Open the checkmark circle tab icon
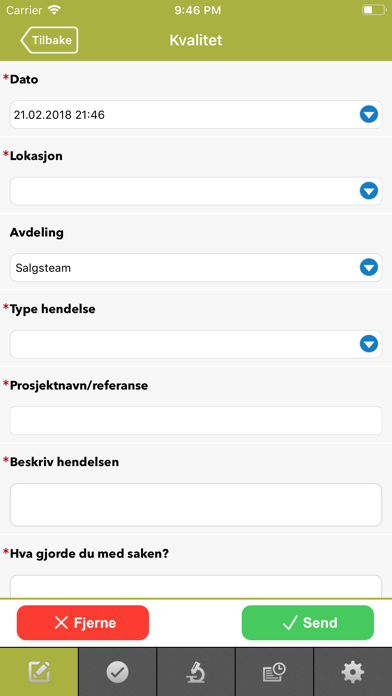The image size is (392, 696). coord(118,672)
